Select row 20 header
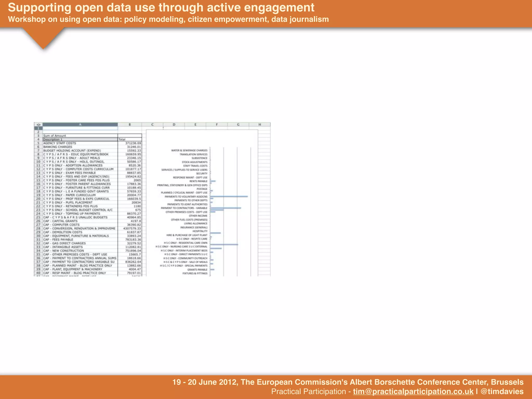The width and height of the screenshot is (532, 399). coord(38,199)
